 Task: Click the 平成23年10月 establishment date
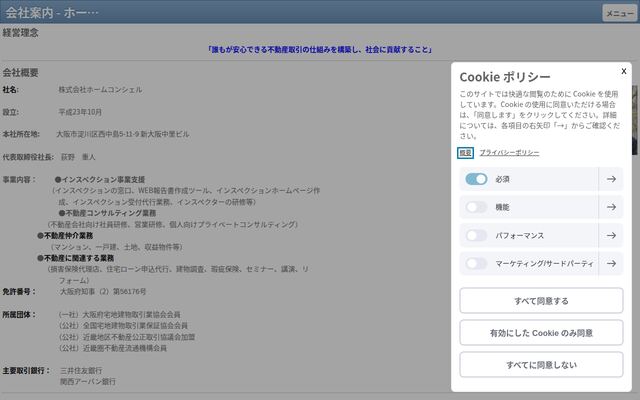(80, 112)
